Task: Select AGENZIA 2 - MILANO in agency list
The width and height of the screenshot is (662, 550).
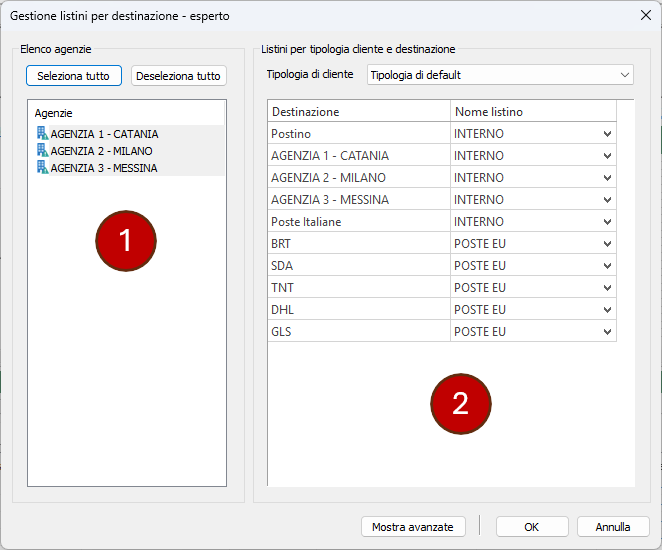Action: click(104, 151)
